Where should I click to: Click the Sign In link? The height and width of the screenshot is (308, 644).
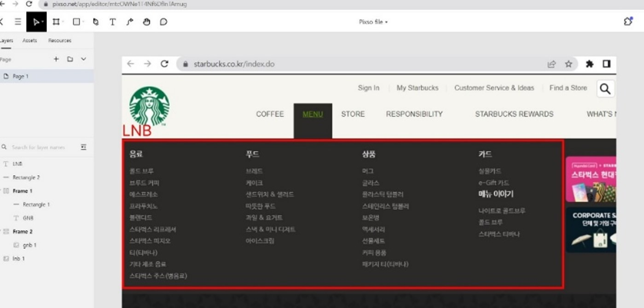369,88
